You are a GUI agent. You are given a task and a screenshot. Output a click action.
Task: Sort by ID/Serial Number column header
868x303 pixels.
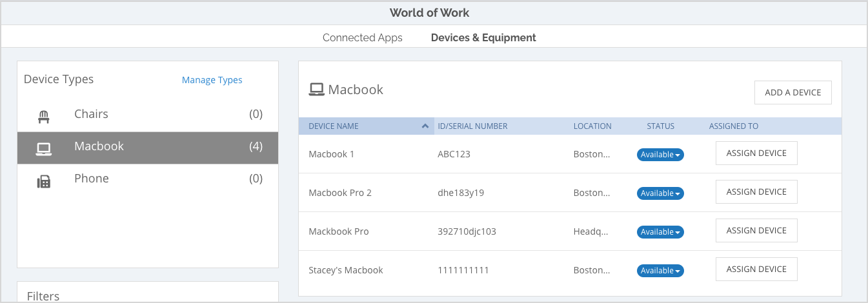(x=472, y=126)
